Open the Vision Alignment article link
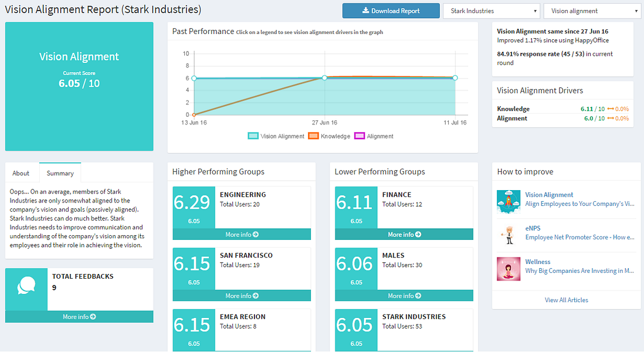This screenshot has width=644, height=352. click(x=549, y=195)
